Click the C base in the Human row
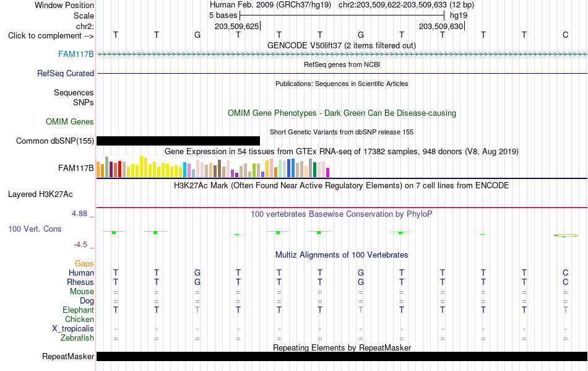The height and width of the screenshot is (371, 588). tap(565, 273)
